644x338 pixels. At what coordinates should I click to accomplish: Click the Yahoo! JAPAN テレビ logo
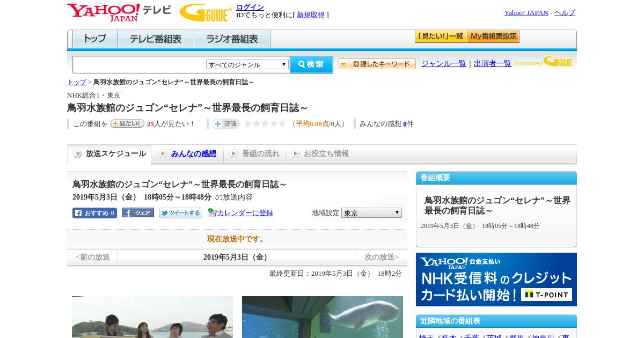coord(119,12)
